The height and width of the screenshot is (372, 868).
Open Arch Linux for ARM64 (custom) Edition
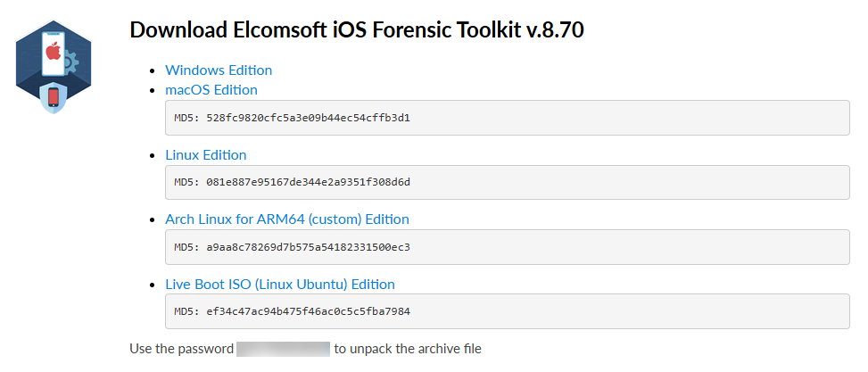[287, 219]
